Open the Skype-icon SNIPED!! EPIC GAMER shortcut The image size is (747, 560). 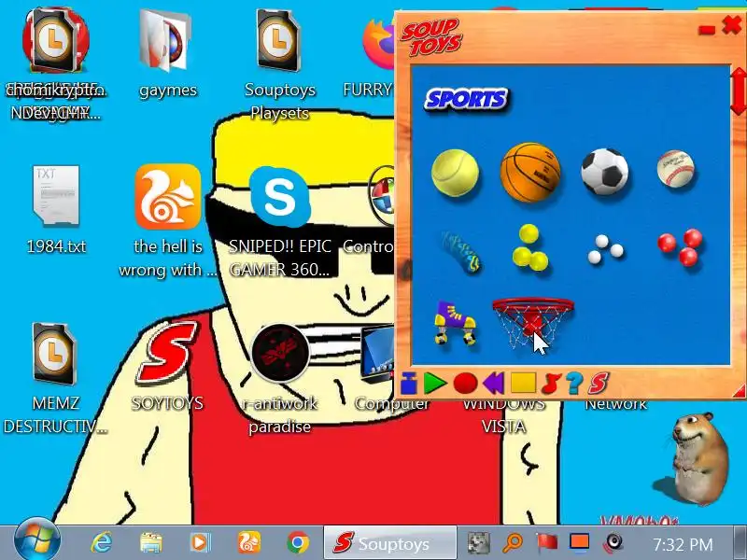(279, 221)
